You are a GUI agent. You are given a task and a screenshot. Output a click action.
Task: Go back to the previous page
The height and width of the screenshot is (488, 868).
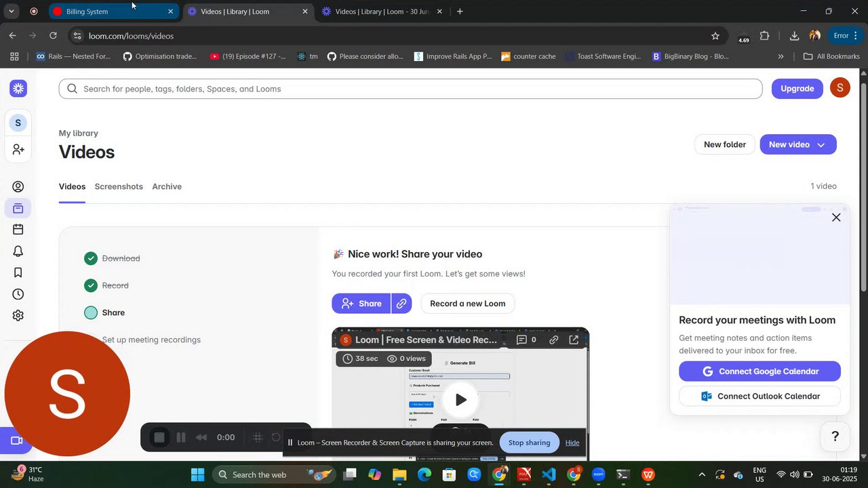click(12, 36)
